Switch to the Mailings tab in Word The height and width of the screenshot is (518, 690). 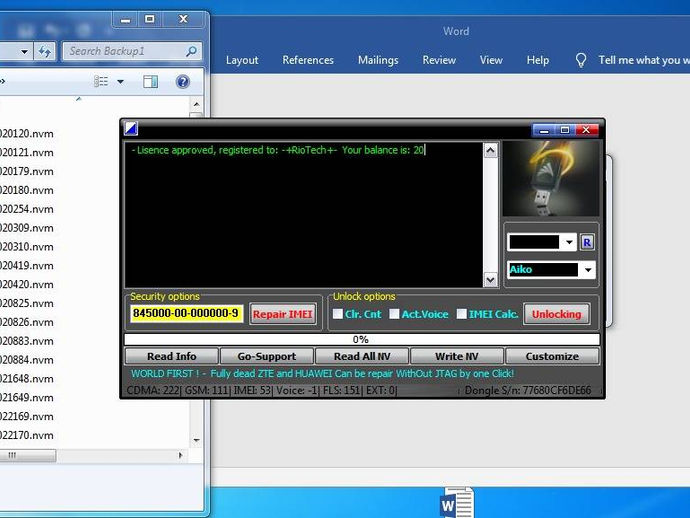click(x=378, y=60)
